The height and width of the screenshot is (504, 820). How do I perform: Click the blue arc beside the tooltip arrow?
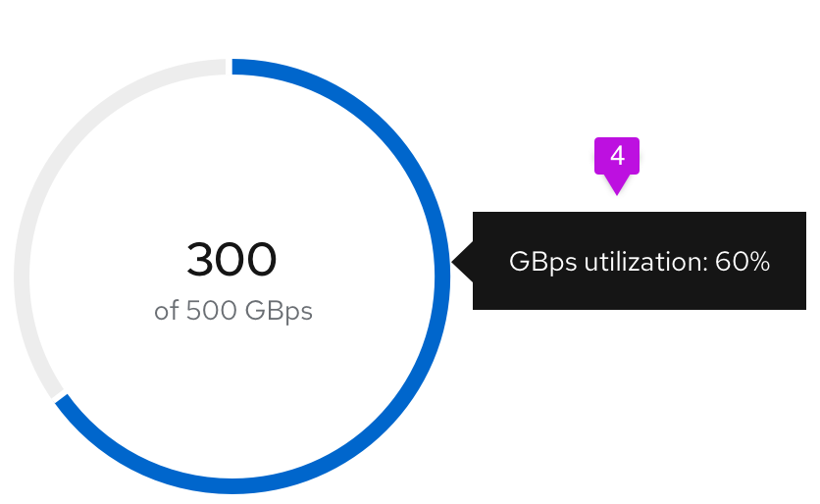point(441,265)
